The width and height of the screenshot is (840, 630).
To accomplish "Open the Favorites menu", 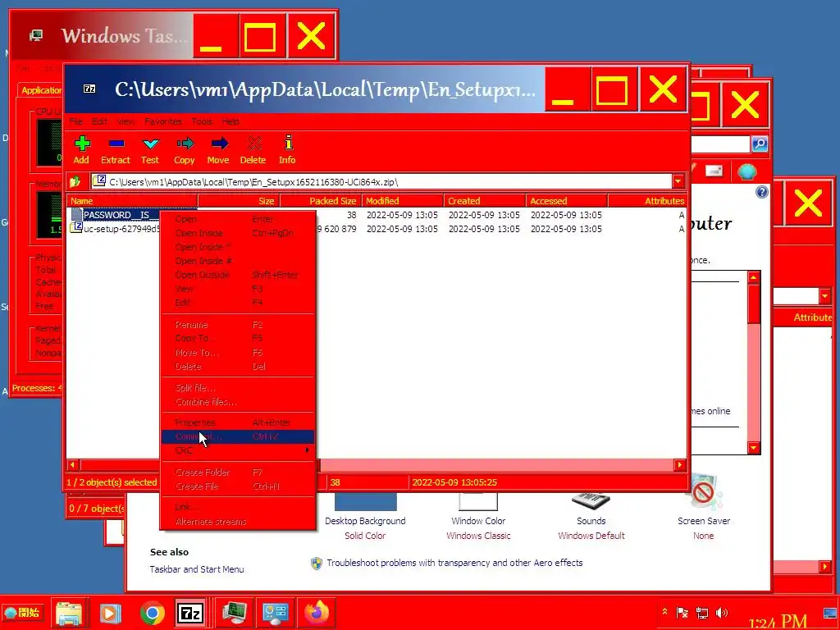I will [x=163, y=121].
